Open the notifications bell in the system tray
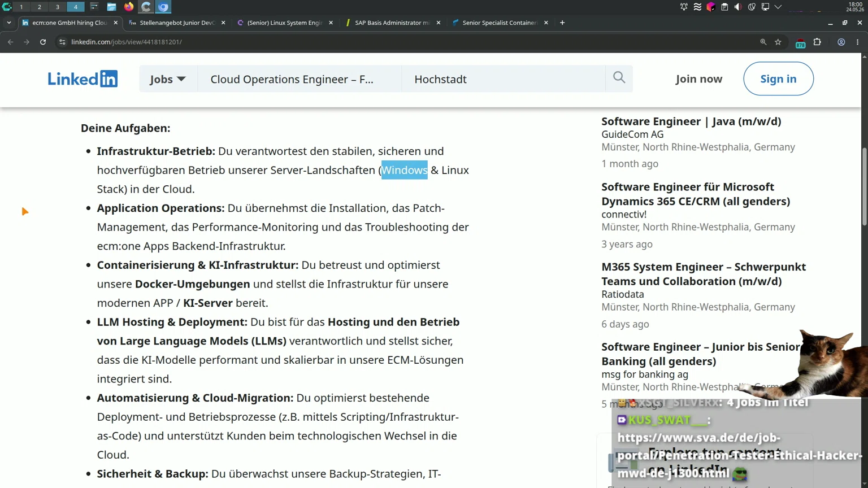Image resolution: width=868 pixels, height=488 pixels. [x=684, y=7]
